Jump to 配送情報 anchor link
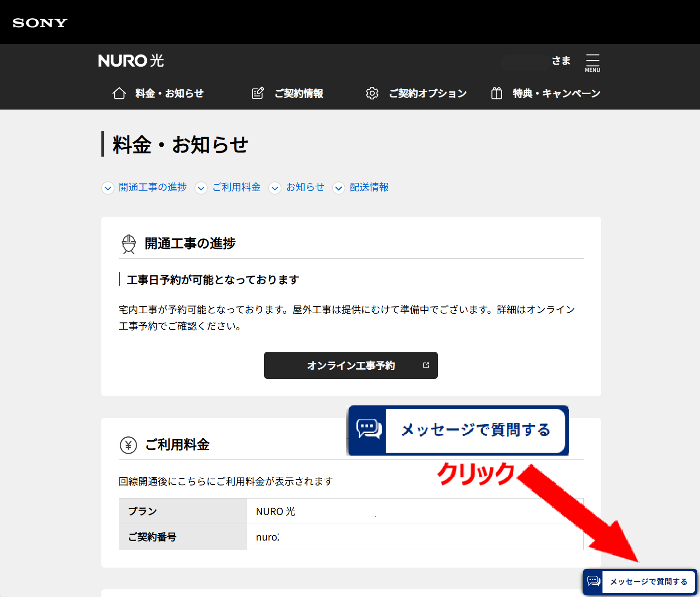The height and width of the screenshot is (597, 700). pos(369,187)
